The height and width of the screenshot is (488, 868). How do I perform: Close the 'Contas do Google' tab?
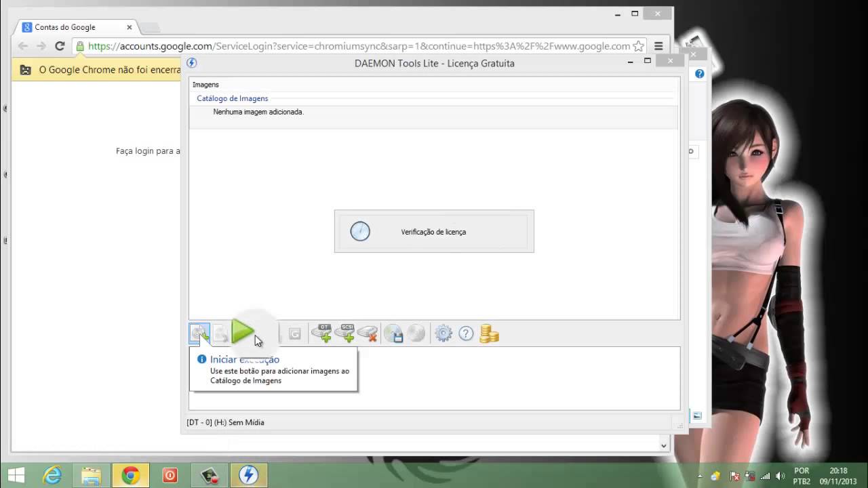click(x=130, y=27)
